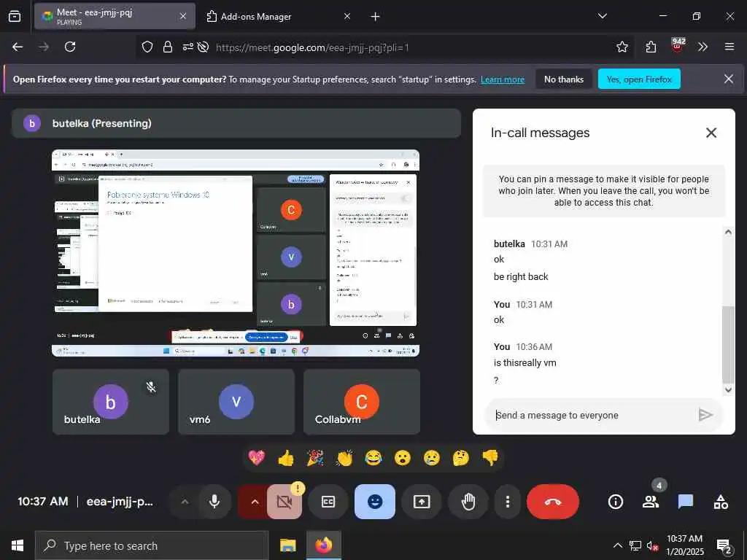Select the Collabvm participant tile
This screenshot has width=747, height=560.
[362, 402]
